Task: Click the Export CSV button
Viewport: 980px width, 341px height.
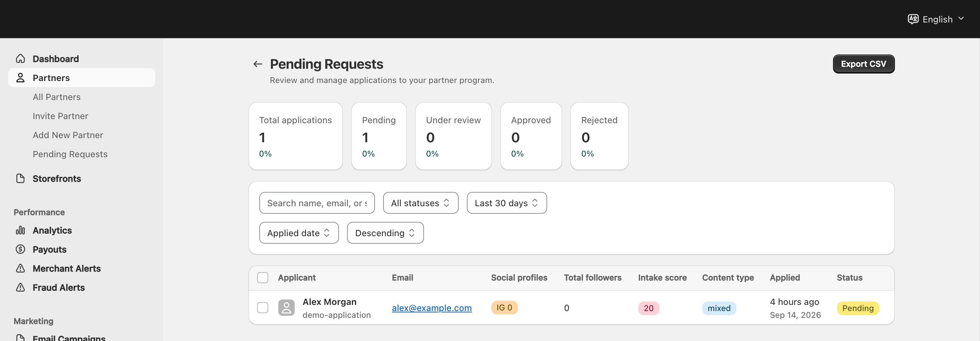Action: coord(864,64)
